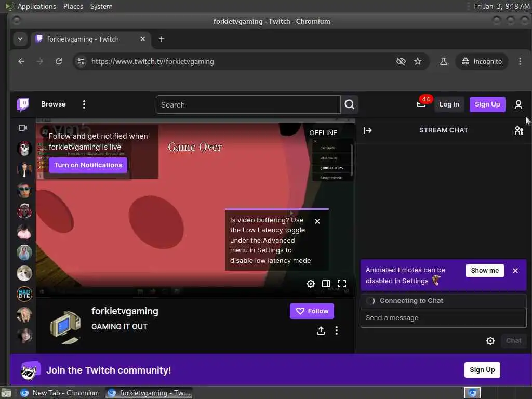Open the first sidebar channel avatar with panda
Screen dimensions: 532x399
(24, 148)
